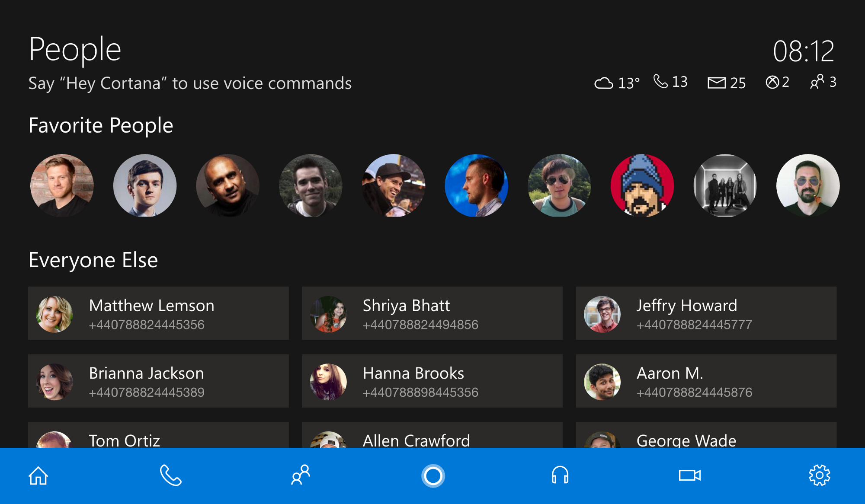865x504 pixels.
Task: Open the headphones audio icon
Action: pos(560,475)
